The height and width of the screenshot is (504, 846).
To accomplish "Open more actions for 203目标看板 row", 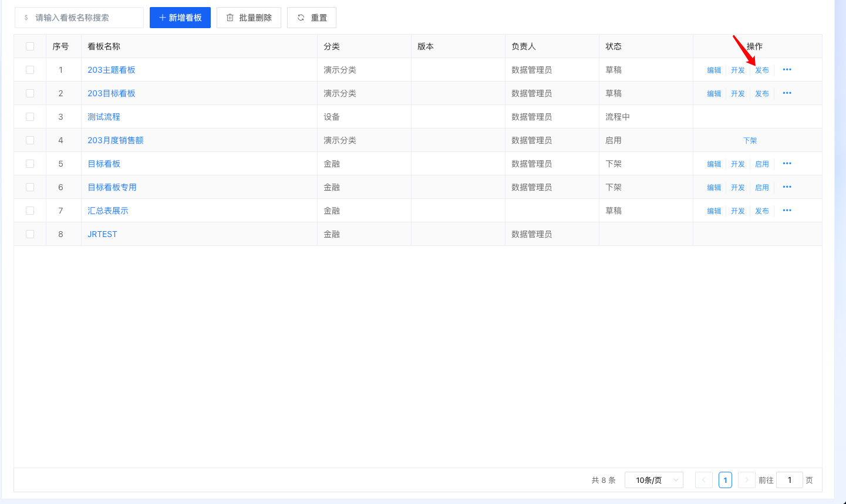I will pos(787,93).
